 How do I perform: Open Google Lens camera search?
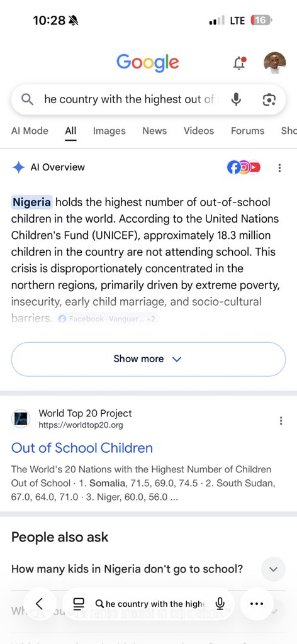pos(269,99)
